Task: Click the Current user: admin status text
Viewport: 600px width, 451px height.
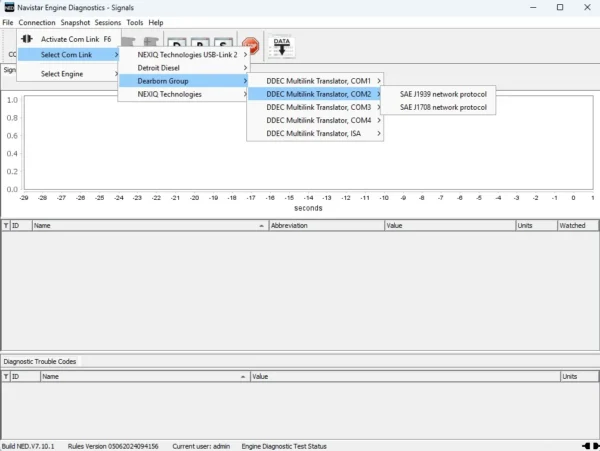Action: point(201,446)
